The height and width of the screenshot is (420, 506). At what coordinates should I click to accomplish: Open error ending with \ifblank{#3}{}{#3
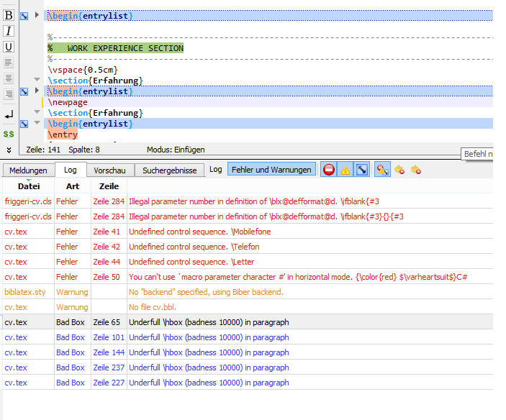click(248, 216)
